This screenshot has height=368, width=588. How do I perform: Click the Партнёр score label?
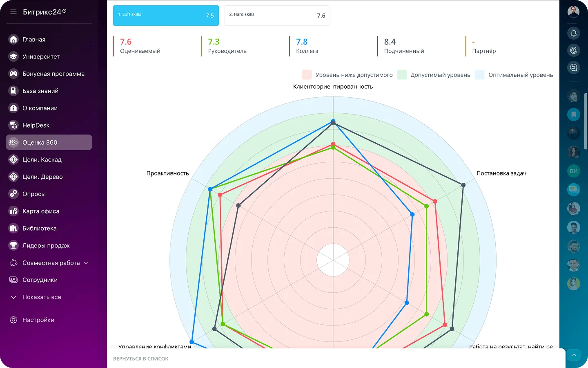(x=484, y=51)
